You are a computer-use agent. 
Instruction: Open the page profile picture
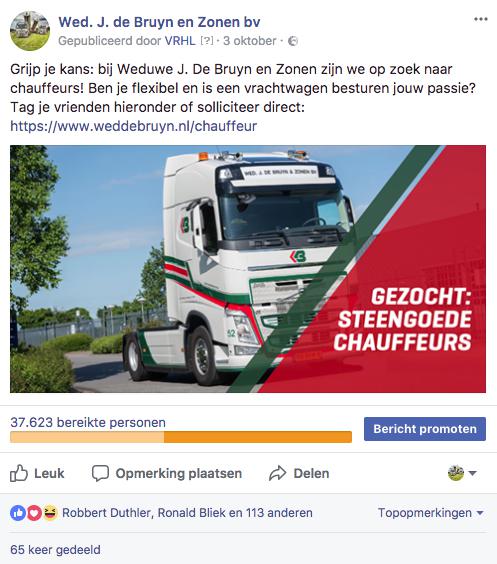click(x=30, y=31)
